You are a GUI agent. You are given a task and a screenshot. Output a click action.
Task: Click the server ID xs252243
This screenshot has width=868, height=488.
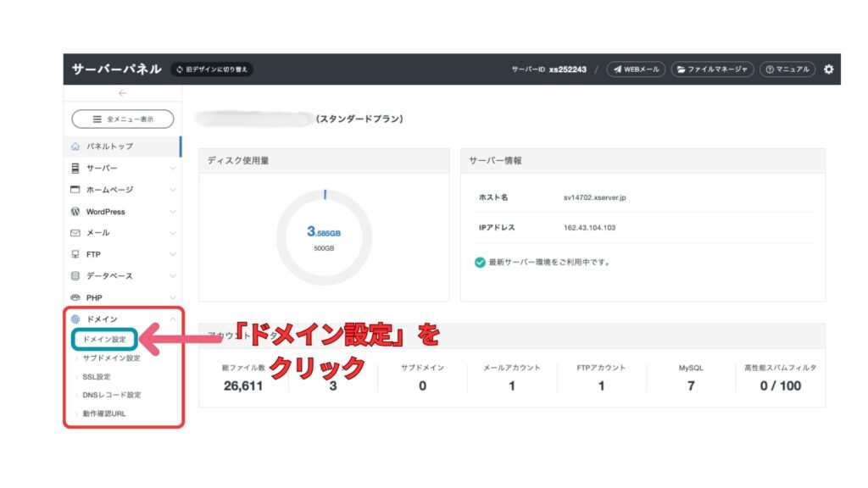click(567, 69)
